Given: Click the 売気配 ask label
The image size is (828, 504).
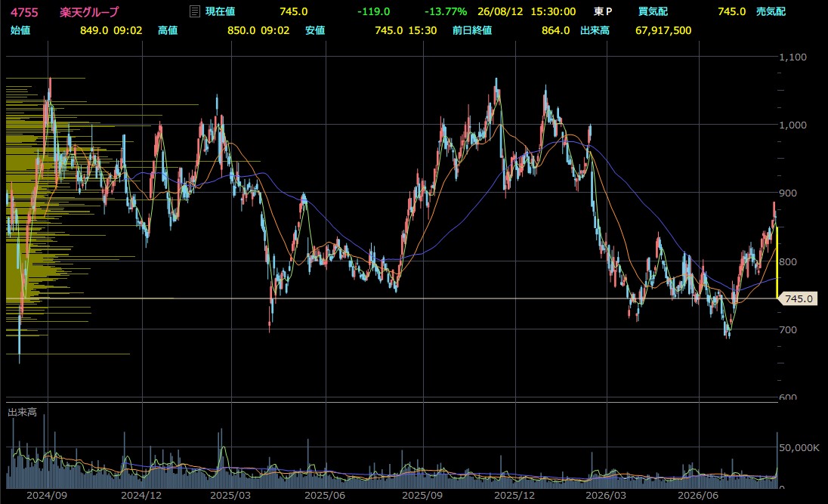Looking at the screenshot, I should click(771, 11).
